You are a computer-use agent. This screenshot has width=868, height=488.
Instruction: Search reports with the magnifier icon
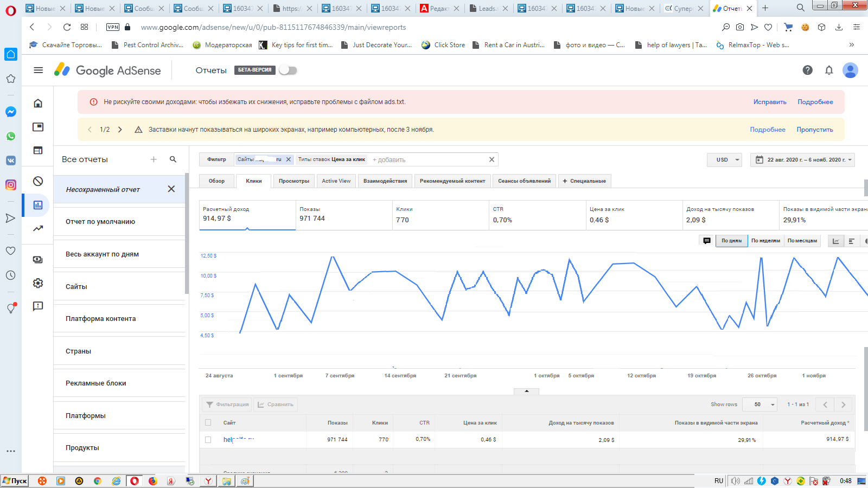point(173,159)
